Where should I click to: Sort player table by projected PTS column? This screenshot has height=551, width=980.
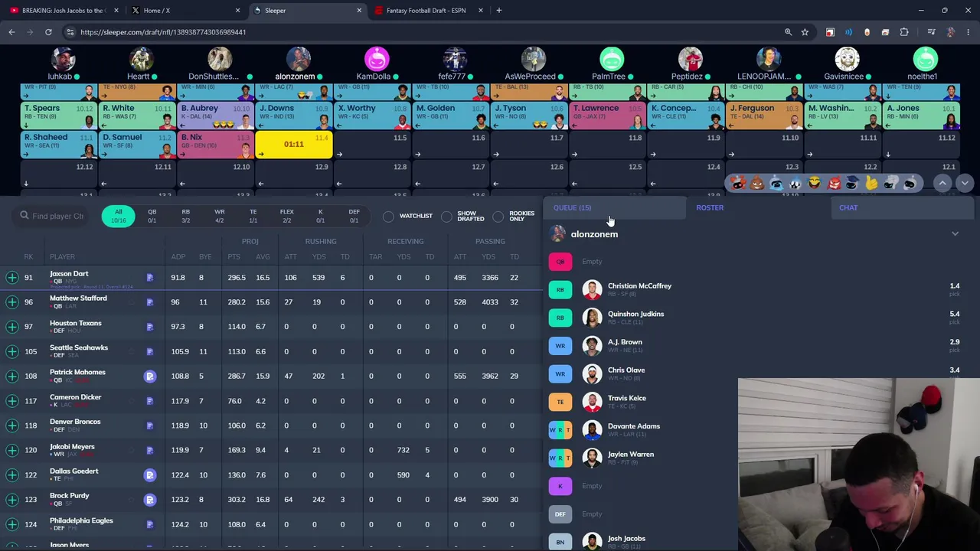pos(234,257)
